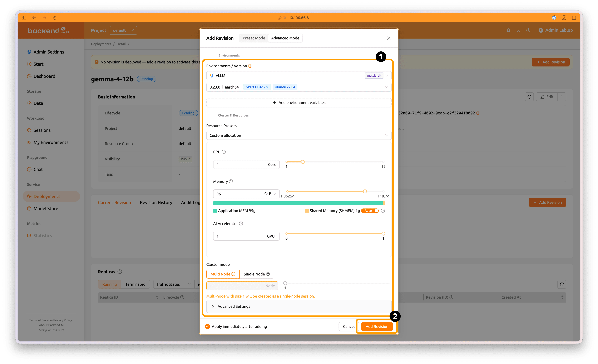This screenshot has width=598, height=364.
Task: Click the browser split view icon
Action: (x=574, y=18)
